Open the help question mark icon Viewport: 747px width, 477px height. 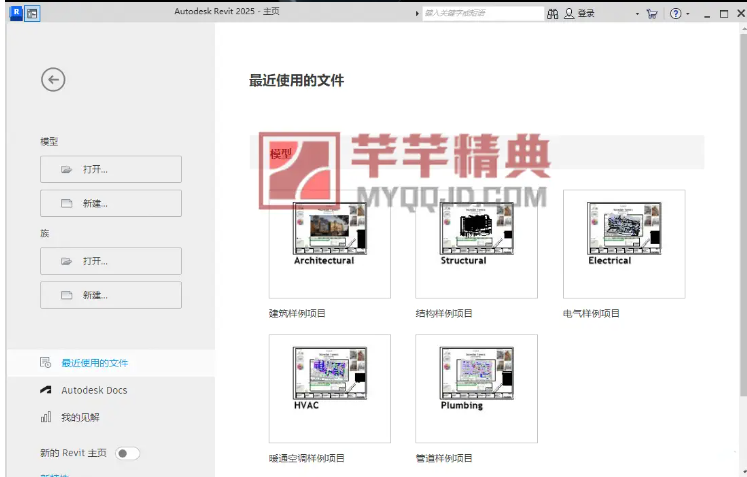point(675,14)
